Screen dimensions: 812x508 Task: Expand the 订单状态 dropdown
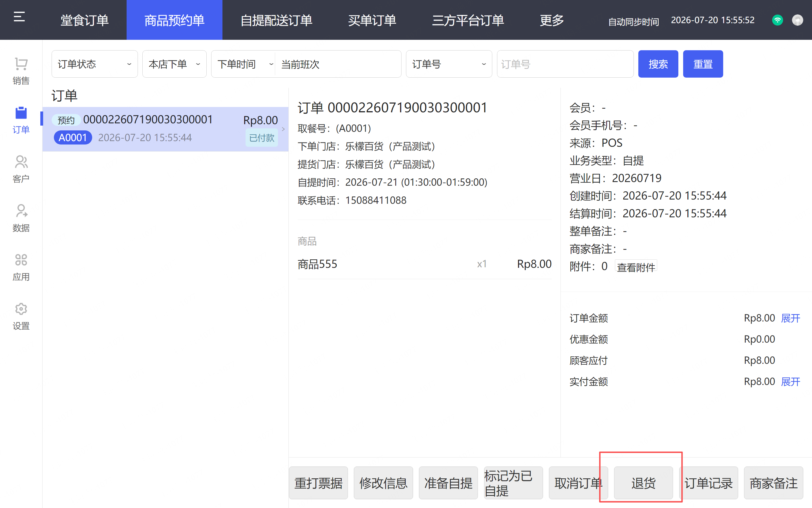point(95,64)
